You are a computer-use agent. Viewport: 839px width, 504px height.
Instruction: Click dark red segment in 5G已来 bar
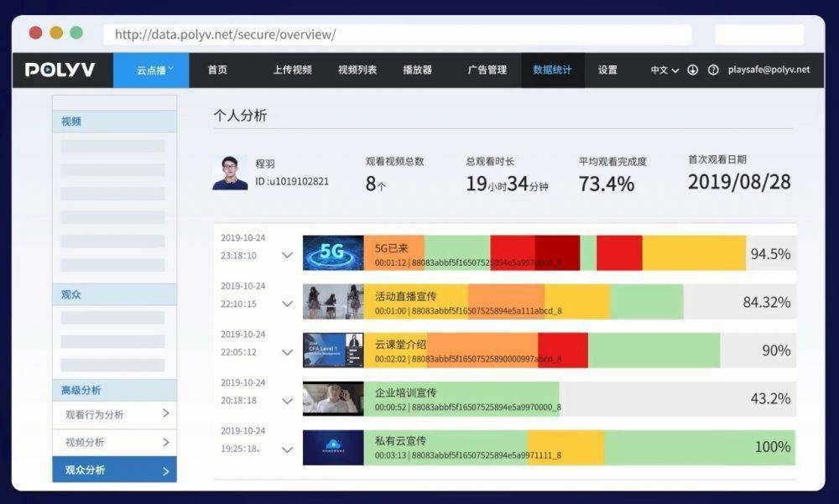(557, 253)
